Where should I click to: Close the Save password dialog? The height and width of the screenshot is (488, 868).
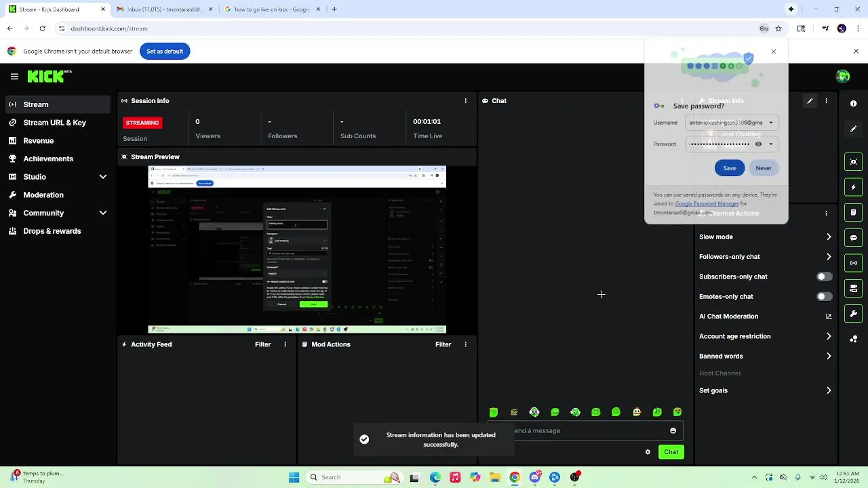coord(773,52)
